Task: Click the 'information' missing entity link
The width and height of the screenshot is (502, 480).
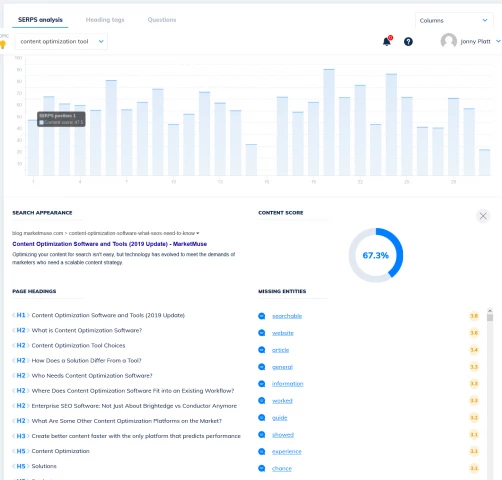Action: [288, 384]
